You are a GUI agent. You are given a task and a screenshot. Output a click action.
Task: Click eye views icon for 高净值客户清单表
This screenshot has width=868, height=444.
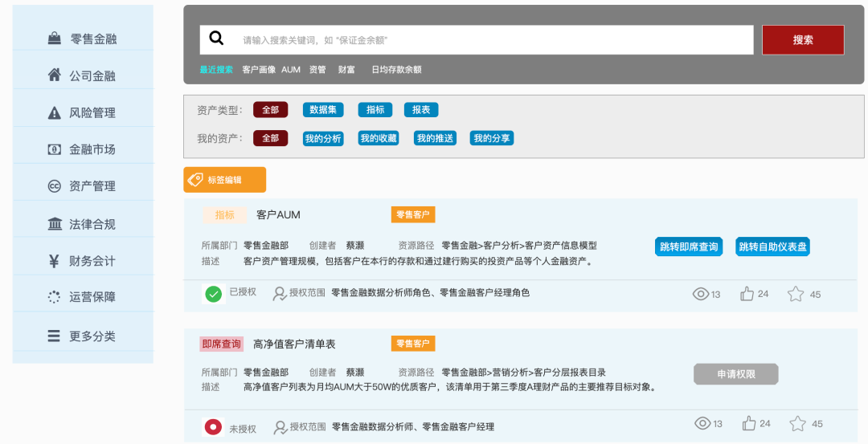tap(702, 424)
